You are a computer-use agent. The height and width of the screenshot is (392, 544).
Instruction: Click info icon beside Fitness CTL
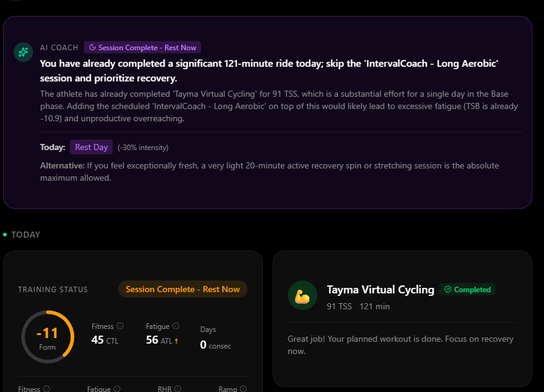click(120, 326)
